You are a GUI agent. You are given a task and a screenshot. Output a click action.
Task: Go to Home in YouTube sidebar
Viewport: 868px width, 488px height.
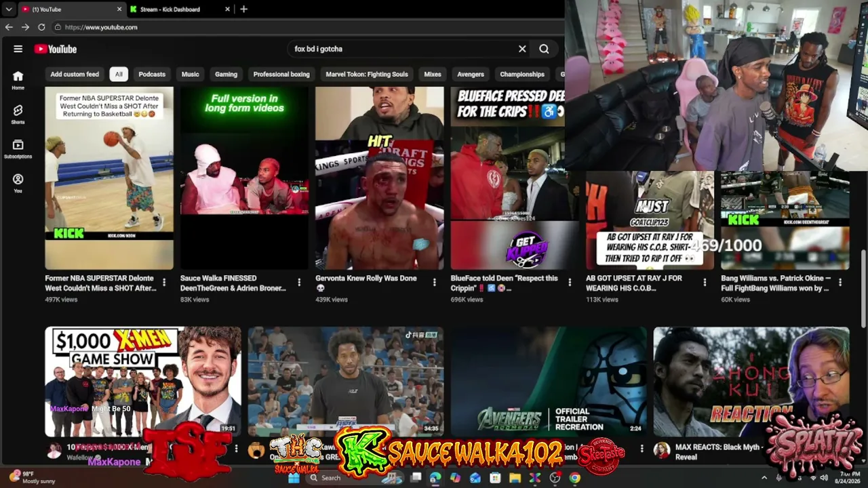[18, 80]
